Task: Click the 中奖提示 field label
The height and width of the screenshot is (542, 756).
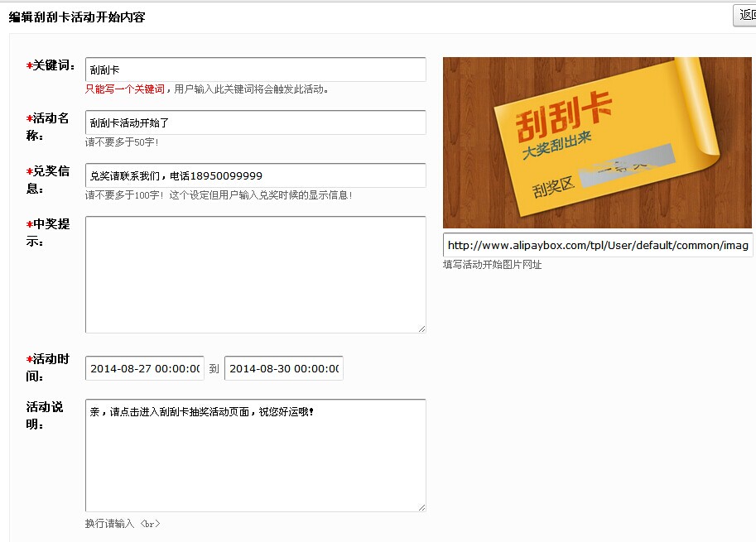Action: tap(47, 233)
